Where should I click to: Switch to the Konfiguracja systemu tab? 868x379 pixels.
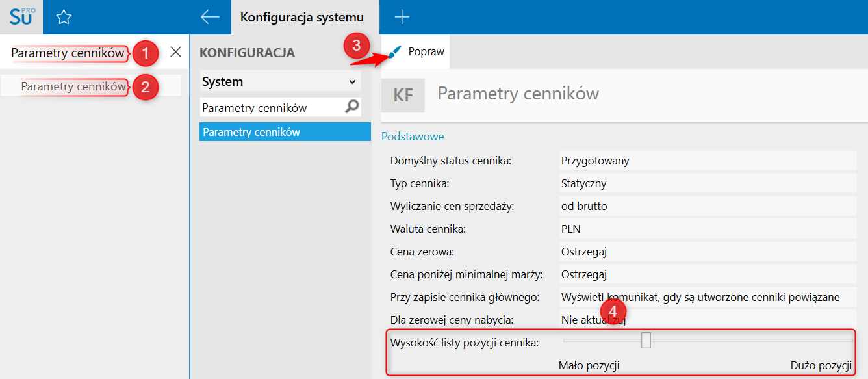[x=301, y=18]
